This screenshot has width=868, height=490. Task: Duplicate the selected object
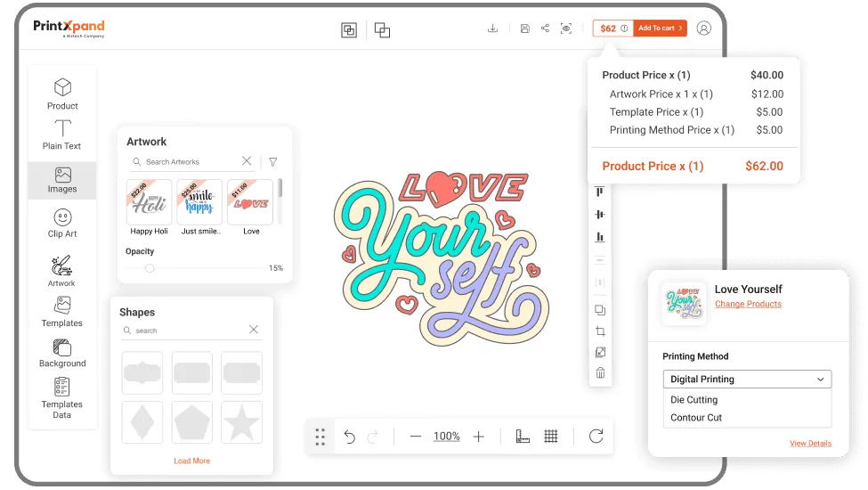coord(600,310)
